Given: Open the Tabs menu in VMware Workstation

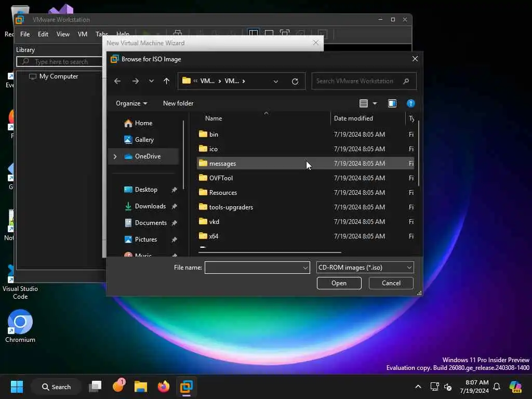Looking at the screenshot, I should pyautogui.click(x=101, y=34).
